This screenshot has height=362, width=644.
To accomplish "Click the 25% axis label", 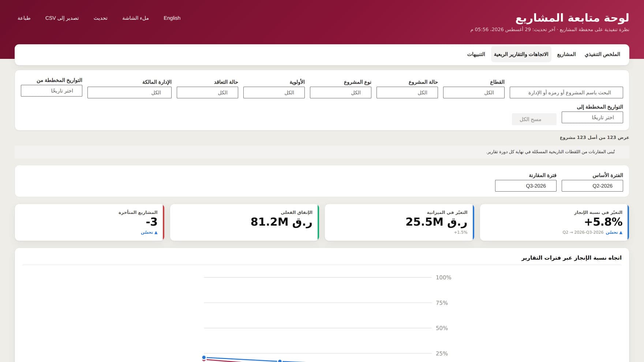I will [442, 354].
